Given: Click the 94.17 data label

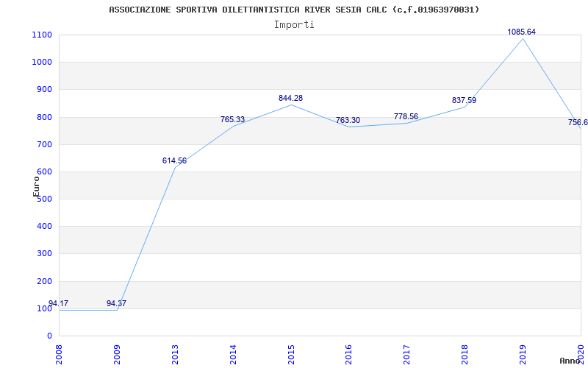Looking at the screenshot, I should (59, 303).
